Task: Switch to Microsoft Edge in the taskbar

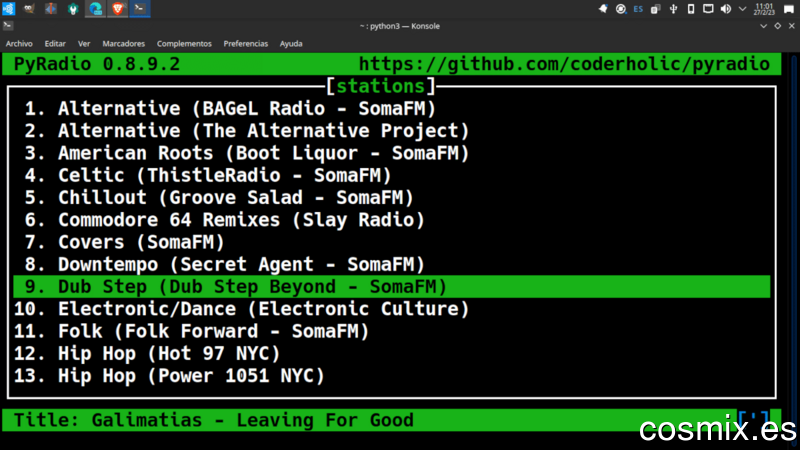Action: pyautogui.click(x=95, y=9)
